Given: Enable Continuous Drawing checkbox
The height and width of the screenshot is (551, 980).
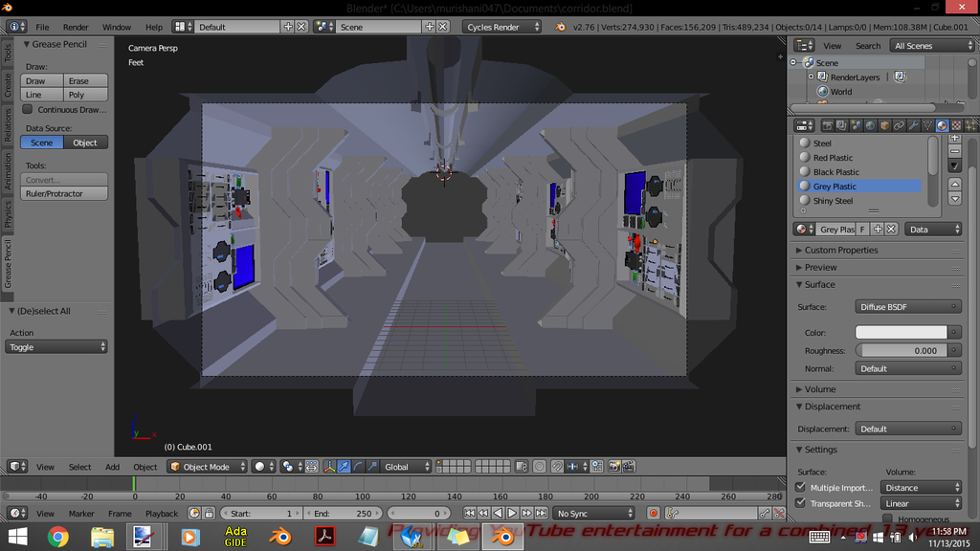Looking at the screenshot, I should [x=28, y=109].
